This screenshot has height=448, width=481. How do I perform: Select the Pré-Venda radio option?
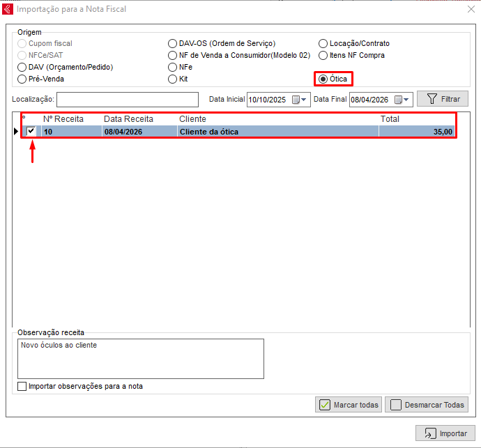(x=22, y=79)
